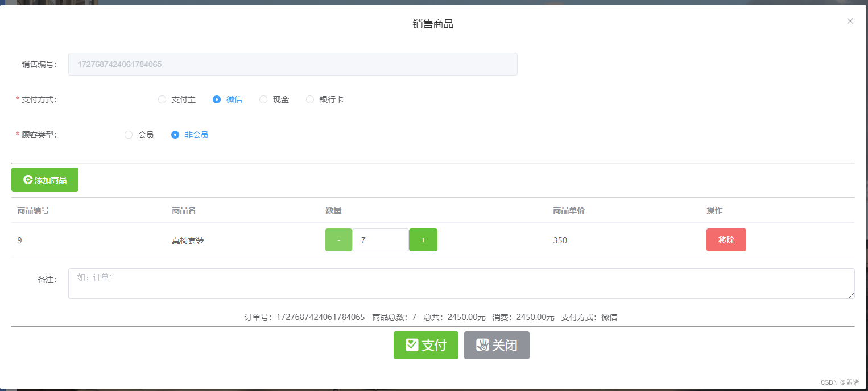Increase the 桌椅套装 quantity with the + button
868x391 pixels.
click(x=423, y=239)
